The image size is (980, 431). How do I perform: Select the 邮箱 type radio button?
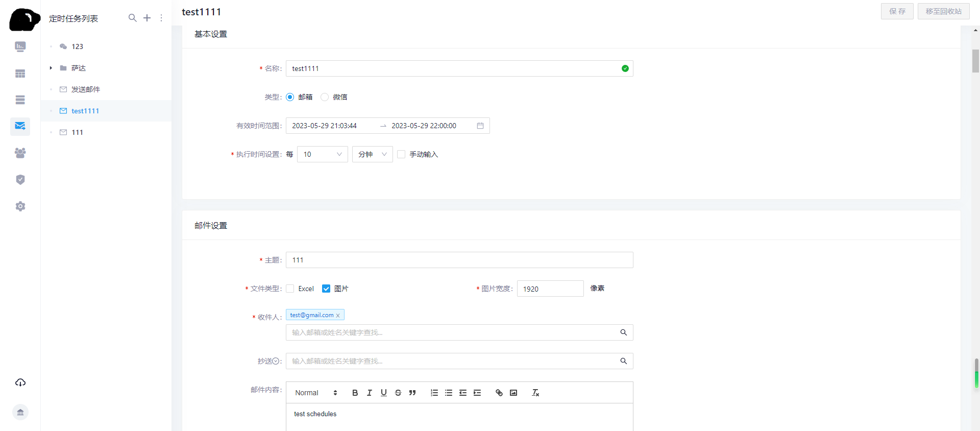tap(290, 97)
